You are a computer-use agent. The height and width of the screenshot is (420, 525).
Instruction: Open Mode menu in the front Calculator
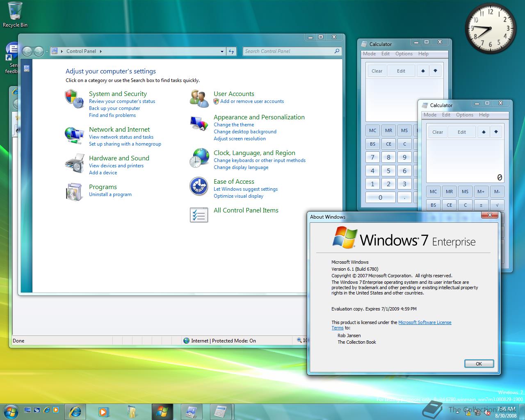point(430,115)
